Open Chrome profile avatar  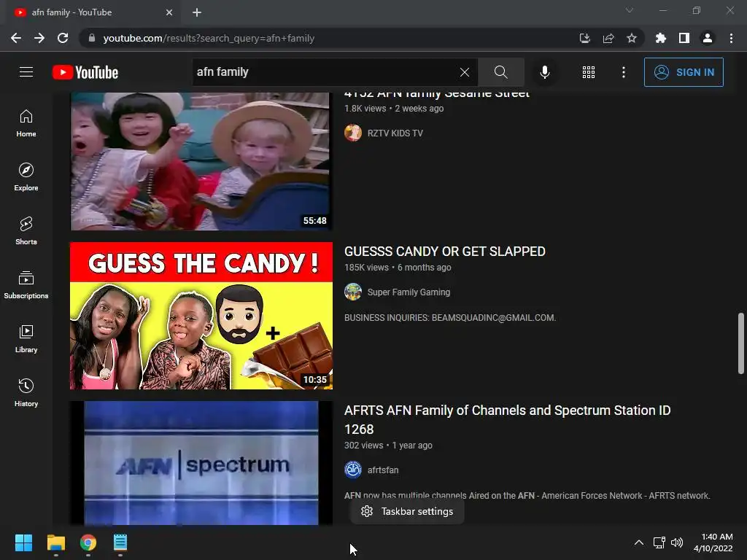coord(708,38)
